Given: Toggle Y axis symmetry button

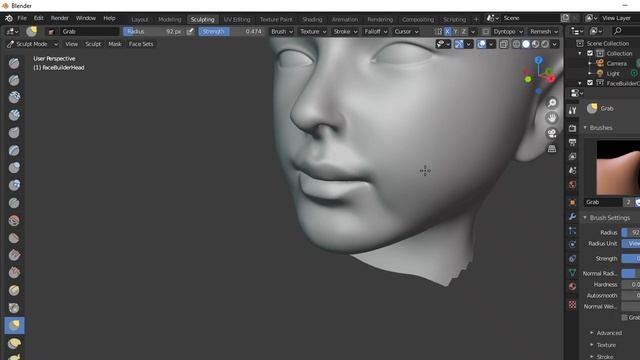Looking at the screenshot, I should 456,31.
